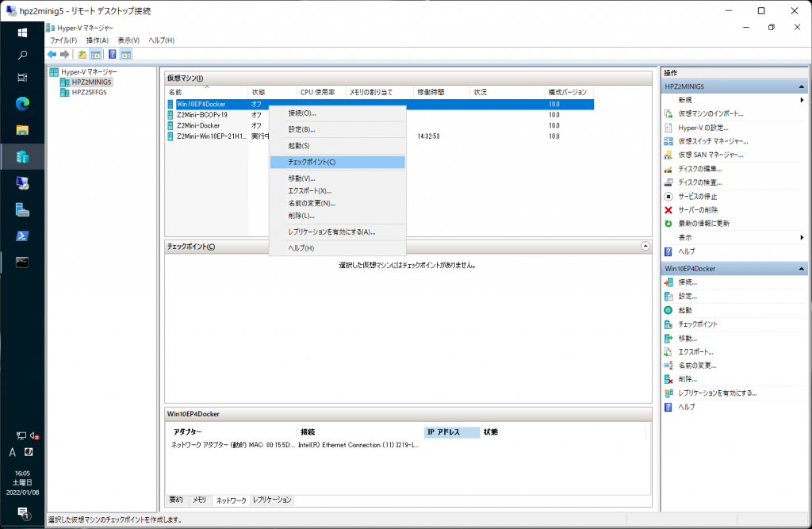Image resolution: width=812 pixels, height=529 pixels.
Task: Click レプリケーションを有効にする in the Actions pane
Action: 717,393
